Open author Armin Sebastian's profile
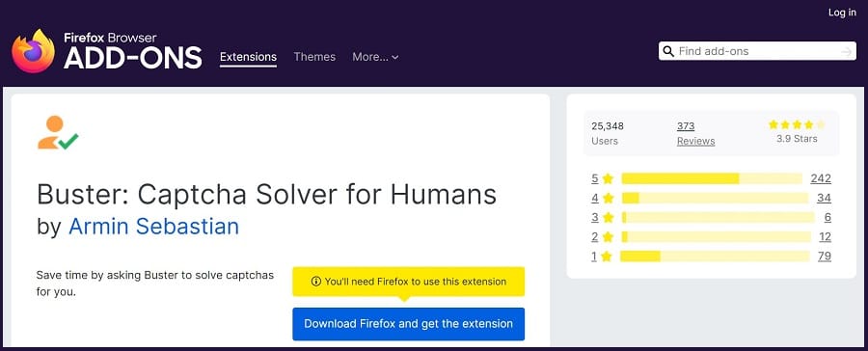Viewport: 868px width, 351px height. coord(154,227)
